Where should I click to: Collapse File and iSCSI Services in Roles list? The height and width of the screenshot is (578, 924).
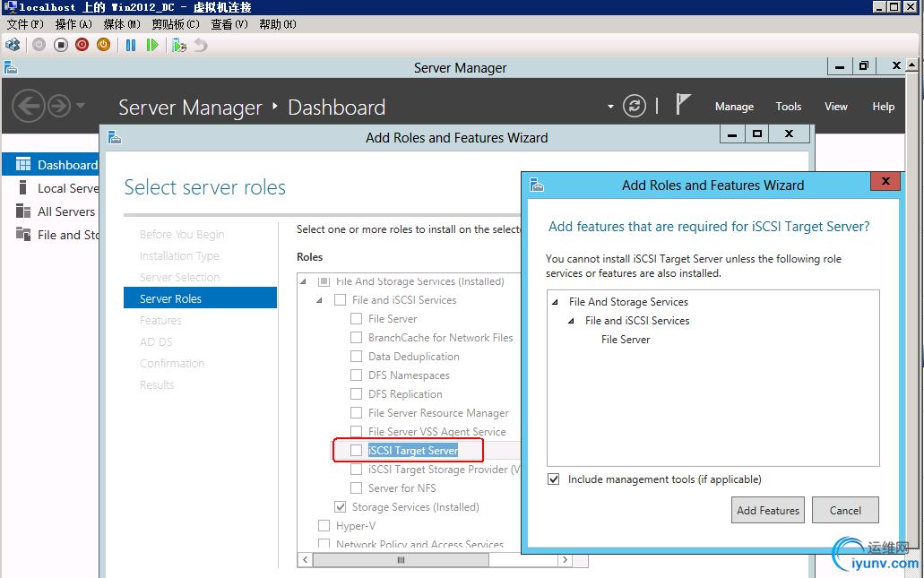(x=319, y=300)
